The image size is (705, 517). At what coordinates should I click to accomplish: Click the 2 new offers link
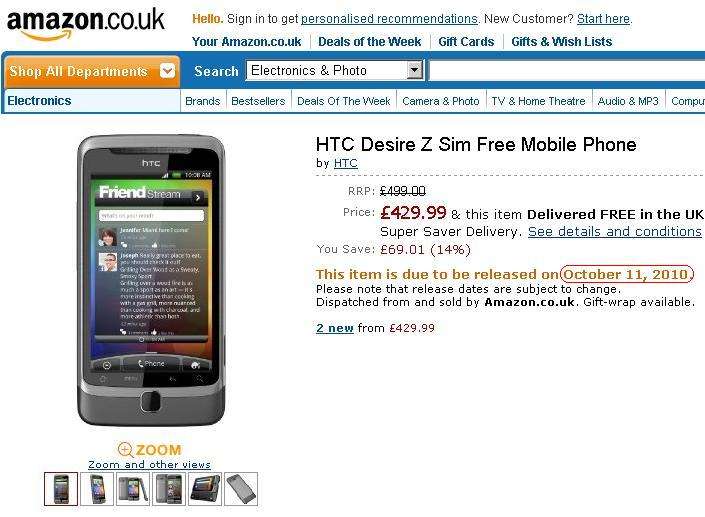coord(335,328)
